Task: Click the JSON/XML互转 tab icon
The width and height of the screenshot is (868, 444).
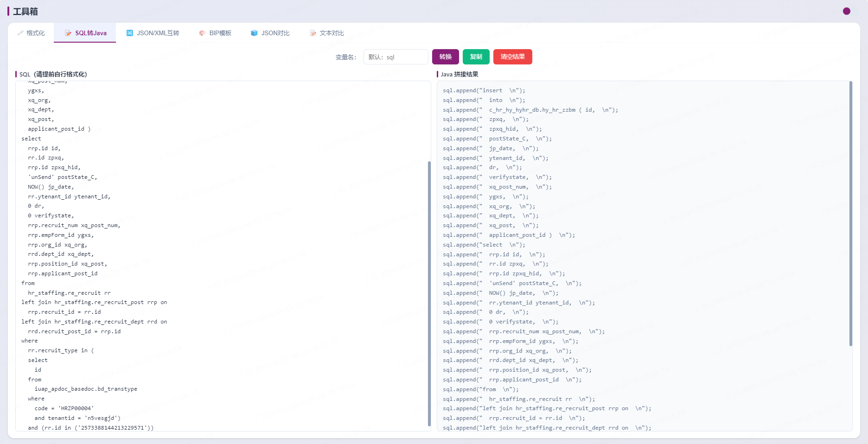Action: (x=130, y=33)
